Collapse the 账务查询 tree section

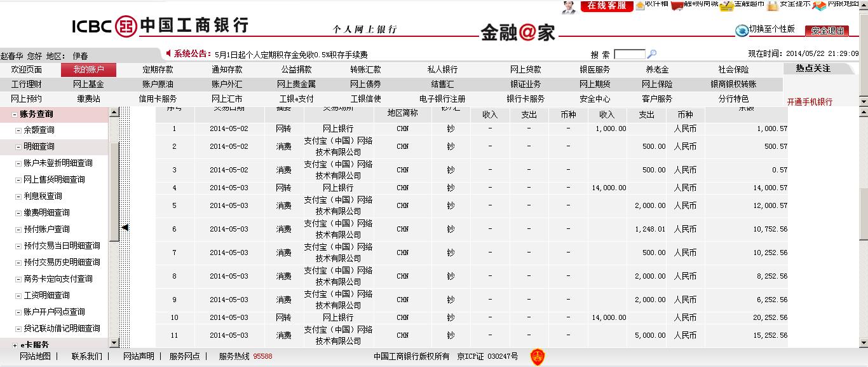pos(15,114)
